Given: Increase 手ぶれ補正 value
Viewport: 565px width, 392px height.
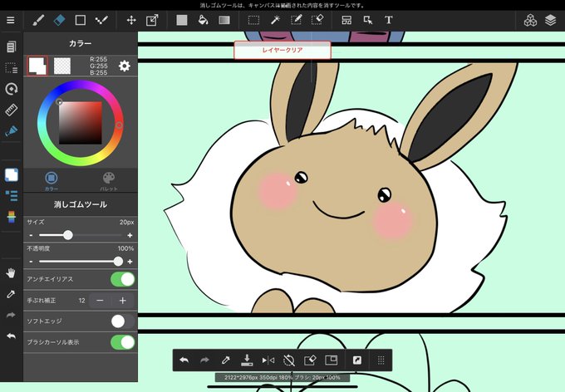Looking at the screenshot, I should (x=122, y=301).
